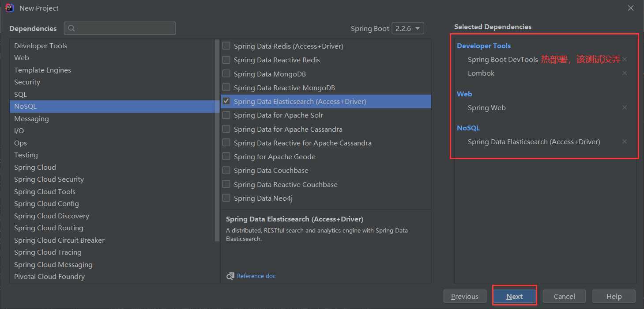This screenshot has height=309, width=644.
Task: Click the category list vertical scrollbar
Action: tap(217, 140)
